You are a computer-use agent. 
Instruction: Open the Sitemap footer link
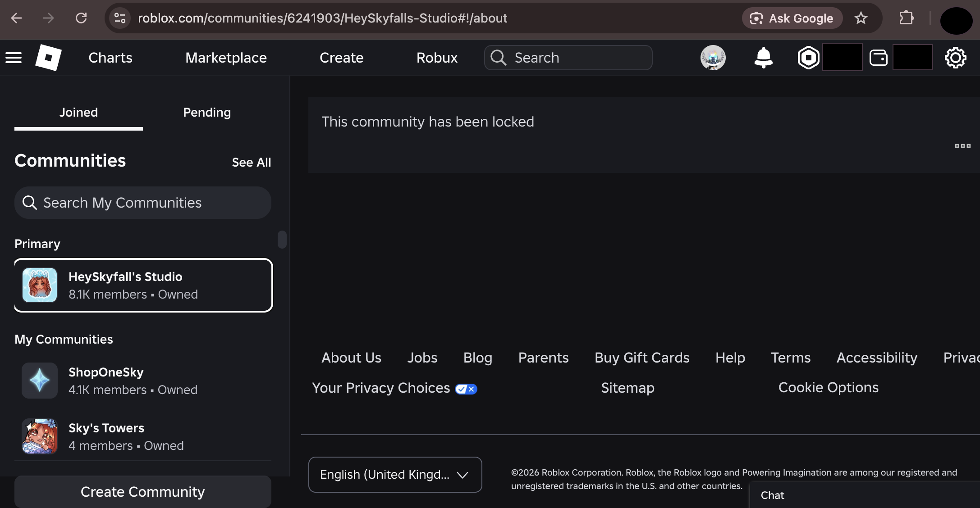pyautogui.click(x=627, y=388)
